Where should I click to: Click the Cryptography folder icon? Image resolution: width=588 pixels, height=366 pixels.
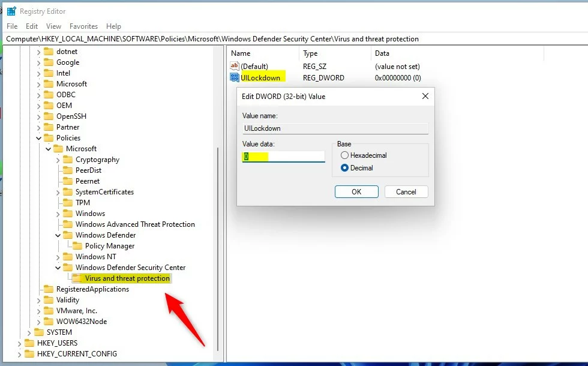pos(68,160)
